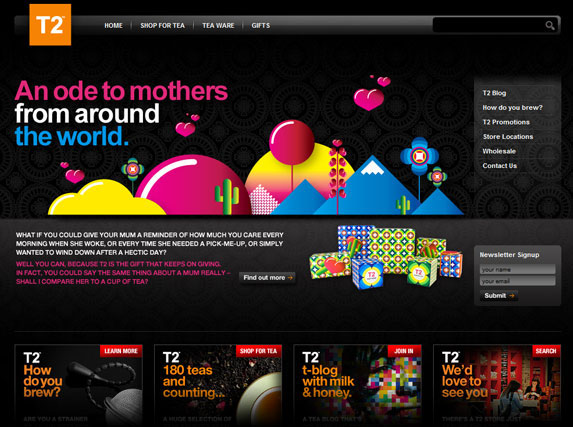Viewport: 573px width, 427px height.
Task: Select GIFTS in the navigation bar
Action: tap(261, 26)
